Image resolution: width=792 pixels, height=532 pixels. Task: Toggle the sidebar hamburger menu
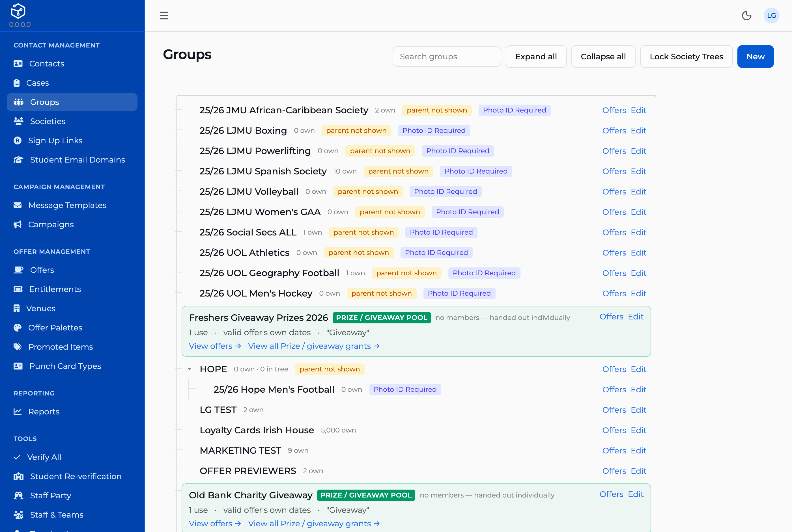164,16
